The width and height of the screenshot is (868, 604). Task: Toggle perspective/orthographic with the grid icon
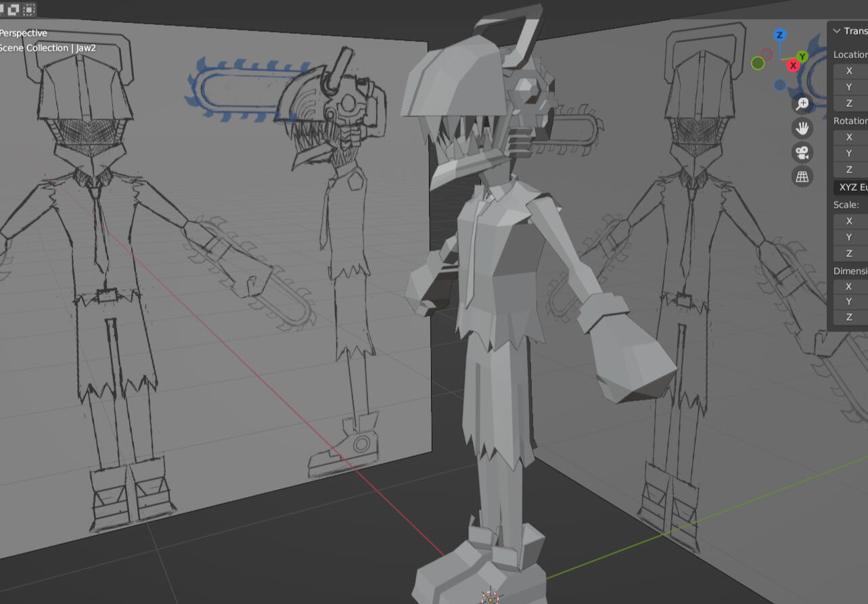click(x=802, y=177)
